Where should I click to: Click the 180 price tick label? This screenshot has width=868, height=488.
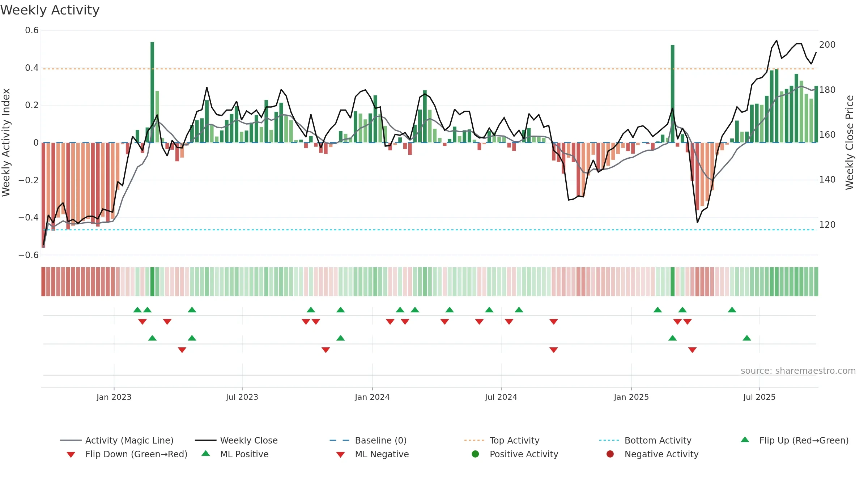coord(827,90)
